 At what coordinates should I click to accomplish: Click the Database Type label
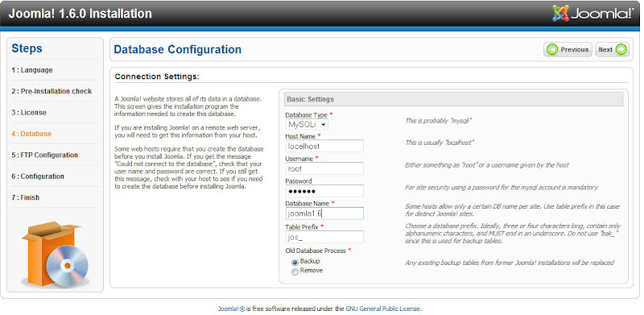click(309, 114)
